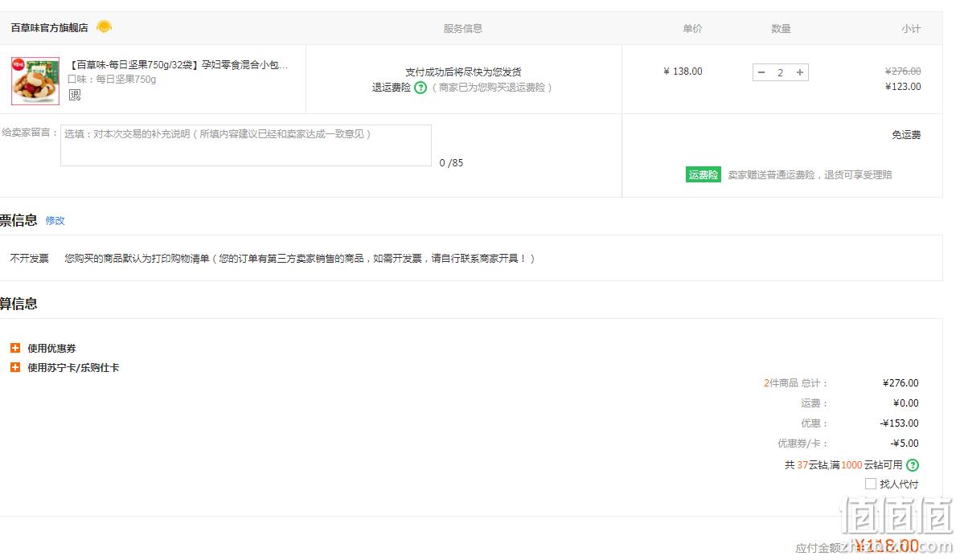The width and height of the screenshot is (960, 560).
Task: Click the 支付成功后将尽快为您发货 service note
Action: click(463, 72)
